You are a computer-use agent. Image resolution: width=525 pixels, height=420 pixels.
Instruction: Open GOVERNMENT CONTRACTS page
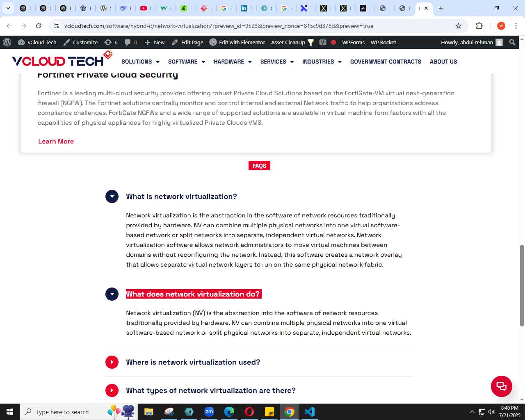coord(386,62)
